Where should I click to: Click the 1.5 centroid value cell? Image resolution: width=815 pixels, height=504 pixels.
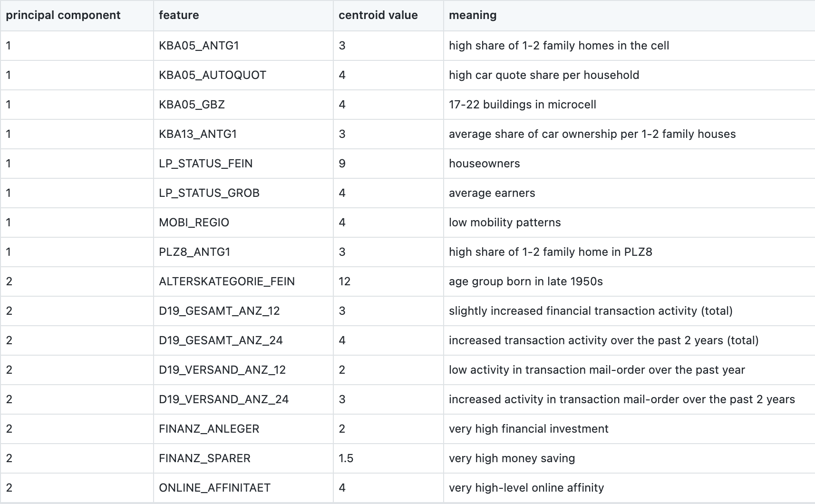[x=346, y=458]
